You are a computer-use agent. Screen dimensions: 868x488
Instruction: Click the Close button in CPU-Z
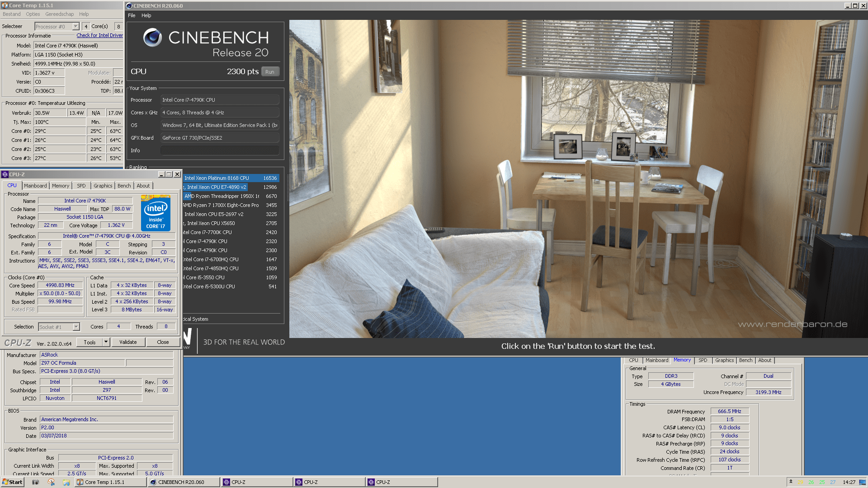[x=163, y=342]
